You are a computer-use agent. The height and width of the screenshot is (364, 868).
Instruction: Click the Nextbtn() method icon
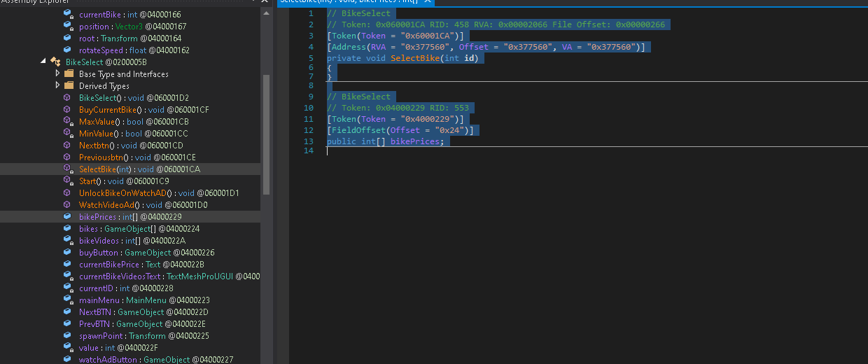pyautogui.click(x=68, y=146)
